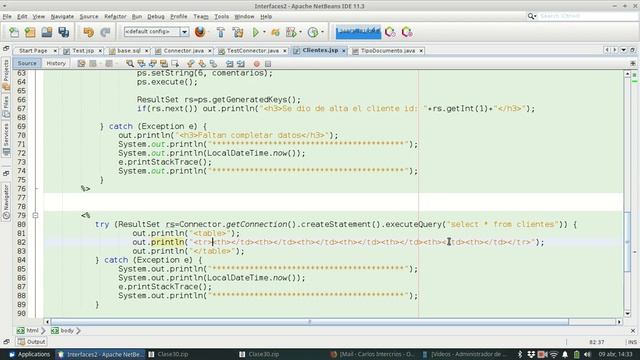Click Shift Line Right icon
This screenshot has width=640, height=360.
[x=241, y=64]
